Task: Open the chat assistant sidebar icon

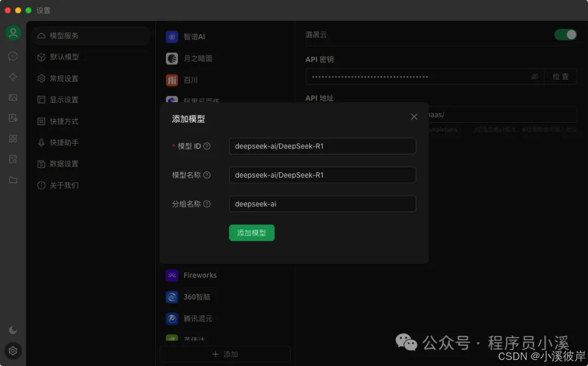Action: 13,56
